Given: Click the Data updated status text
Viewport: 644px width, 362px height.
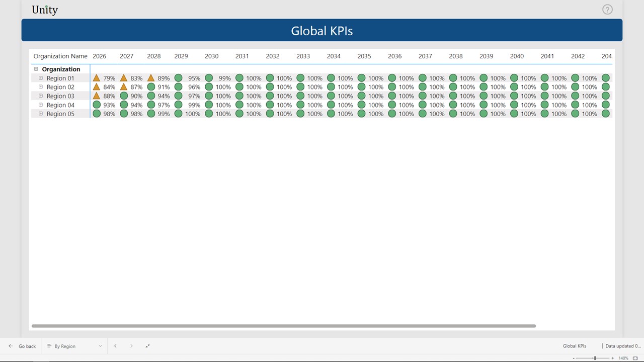Looking at the screenshot, I should 623,346.
